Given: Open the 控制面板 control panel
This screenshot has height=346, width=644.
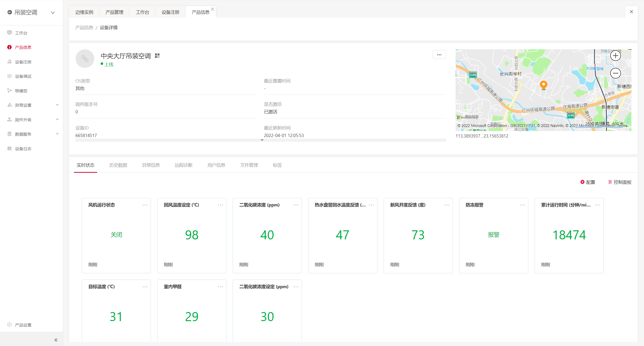Looking at the screenshot, I should click(620, 182).
